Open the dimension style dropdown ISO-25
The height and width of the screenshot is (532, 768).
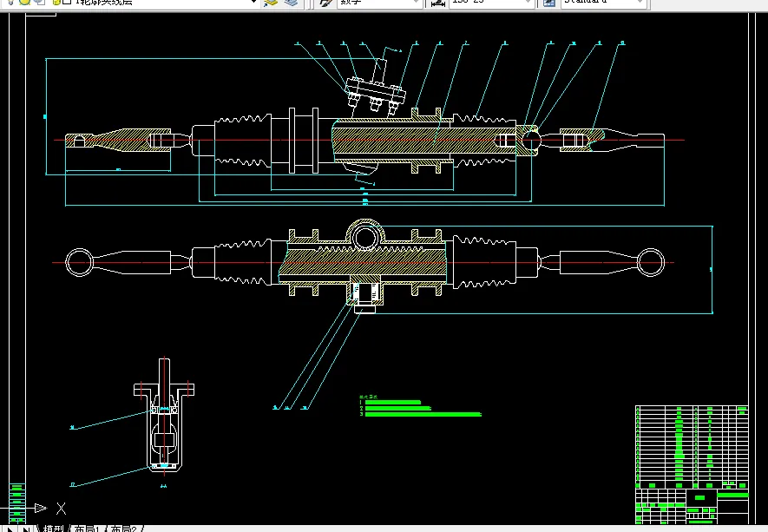pyautogui.click(x=491, y=3)
